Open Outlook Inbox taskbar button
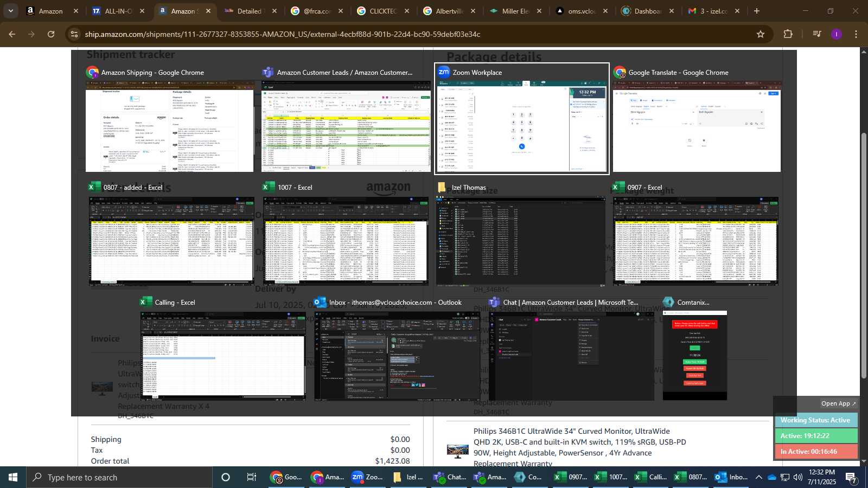 (731, 477)
